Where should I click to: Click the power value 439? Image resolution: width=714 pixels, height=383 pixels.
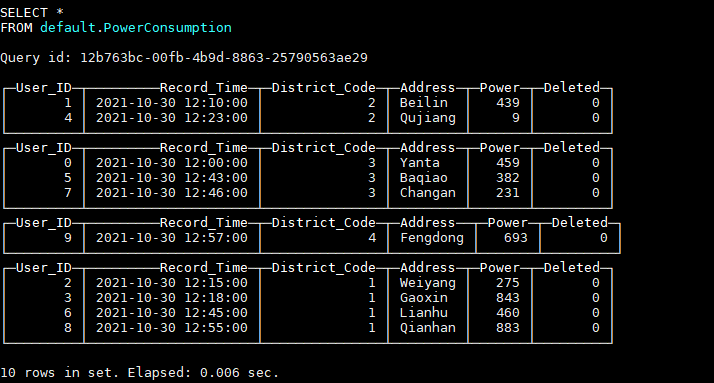pyautogui.click(x=508, y=103)
